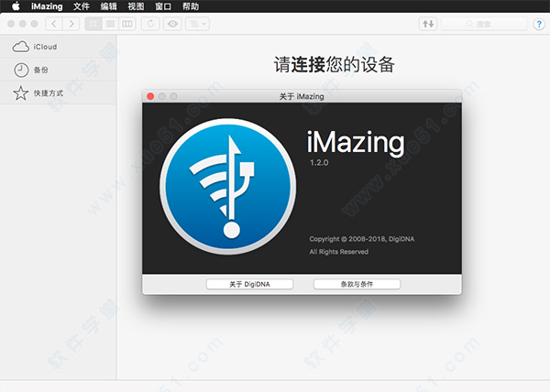Click the refresh toolbar icon
The image size is (550, 392).
tap(150, 24)
